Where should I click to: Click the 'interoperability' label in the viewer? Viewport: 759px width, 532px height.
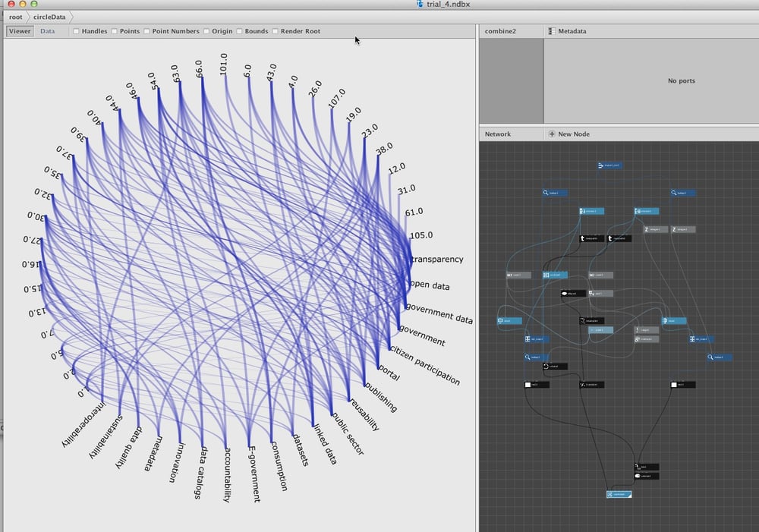[83, 424]
